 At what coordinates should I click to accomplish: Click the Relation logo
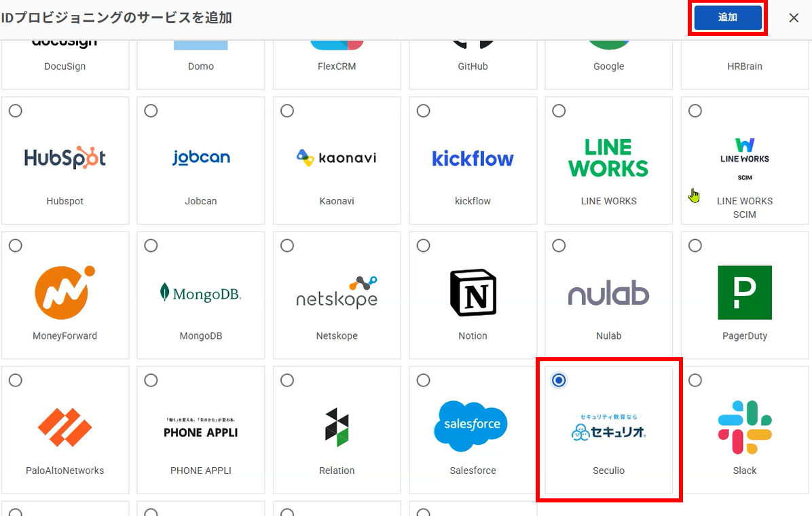pos(337,428)
